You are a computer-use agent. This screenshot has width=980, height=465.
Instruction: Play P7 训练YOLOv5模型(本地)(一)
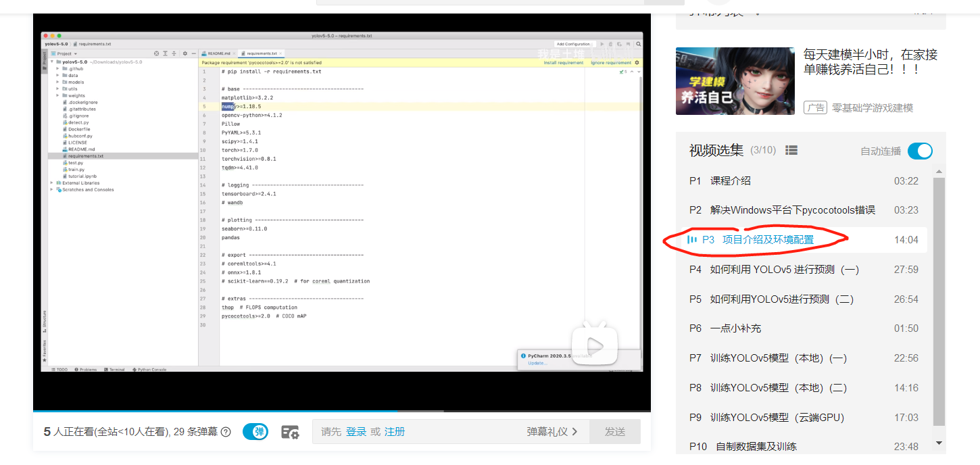click(804, 358)
